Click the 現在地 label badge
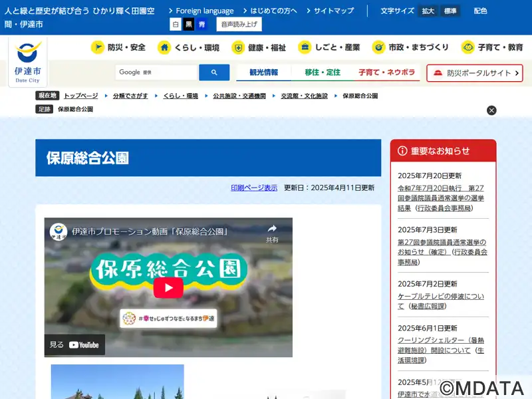 pyautogui.click(x=47, y=95)
